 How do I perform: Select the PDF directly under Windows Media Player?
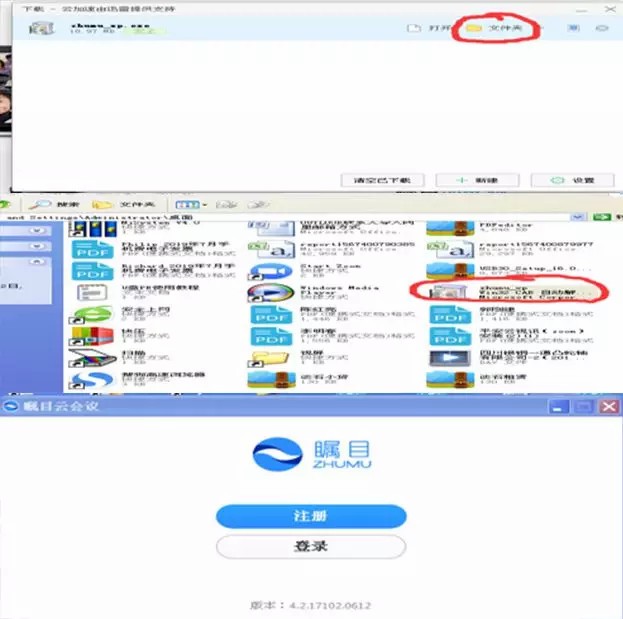tap(332, 314)
